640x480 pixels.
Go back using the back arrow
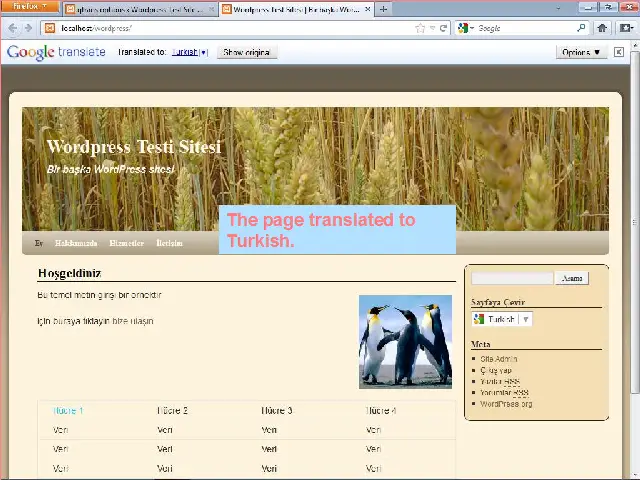(13, 28)
